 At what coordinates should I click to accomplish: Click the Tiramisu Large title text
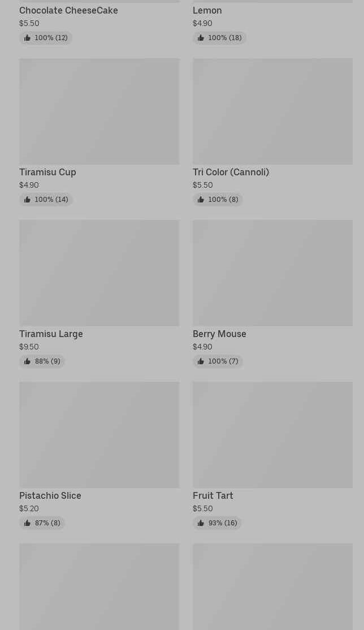pyautogui.click(x=51, y=334)
